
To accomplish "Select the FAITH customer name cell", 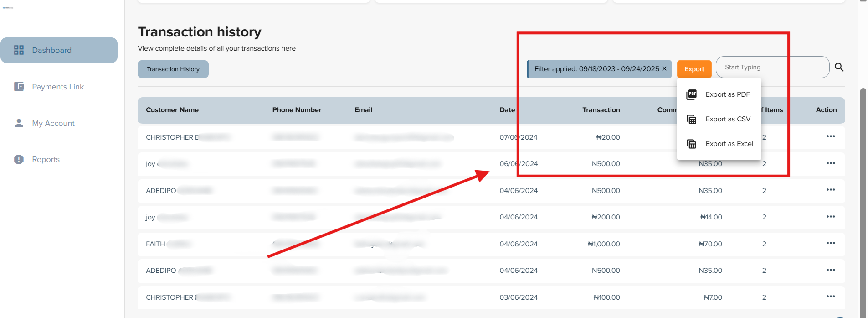I will click(x=155, y=244).
